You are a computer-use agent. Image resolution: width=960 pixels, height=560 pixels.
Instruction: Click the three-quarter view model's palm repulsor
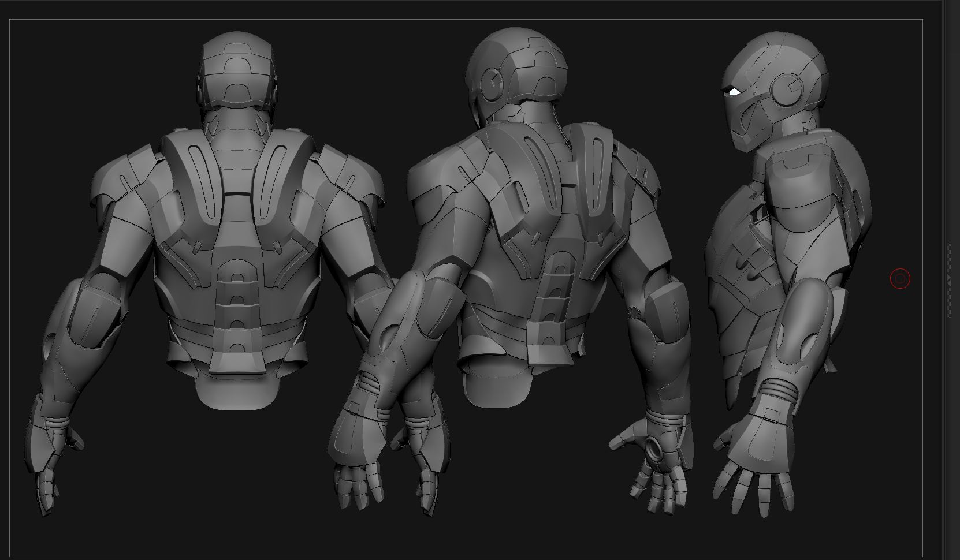click(x=655, y=448)
